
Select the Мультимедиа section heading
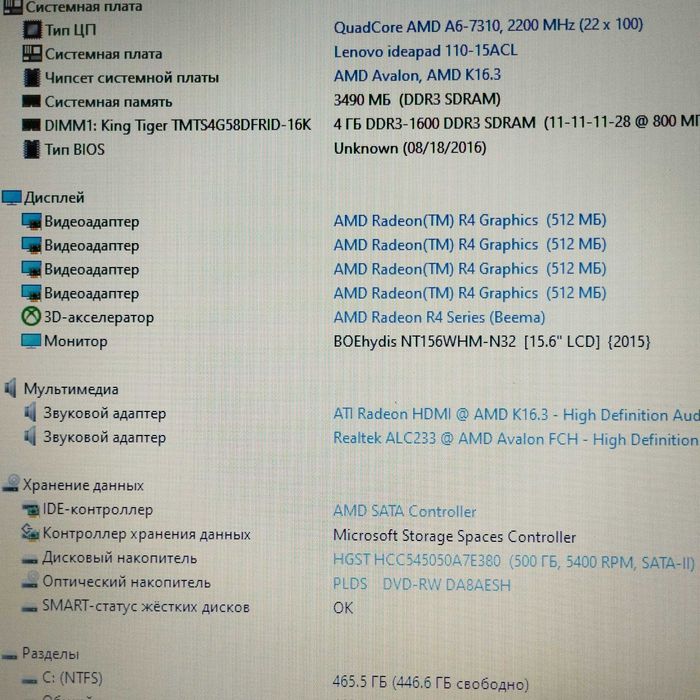pos(71,389)
